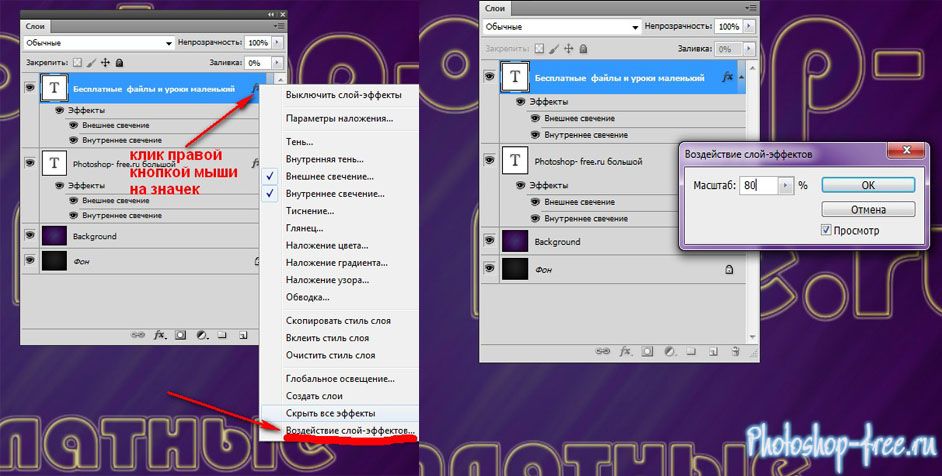
Task: Open the Масштаб slider arrow
Action: click(x=786, y=186)
